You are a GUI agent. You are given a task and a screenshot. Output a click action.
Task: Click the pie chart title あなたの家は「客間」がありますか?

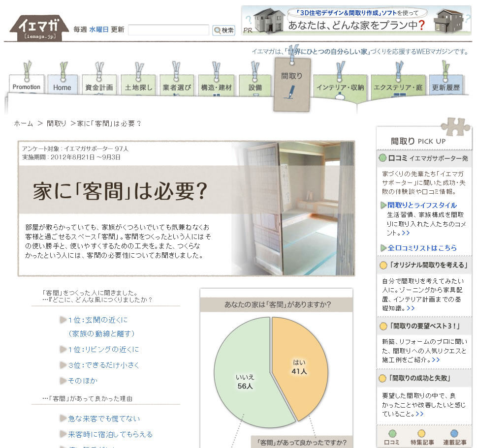(x=278, y=304)
